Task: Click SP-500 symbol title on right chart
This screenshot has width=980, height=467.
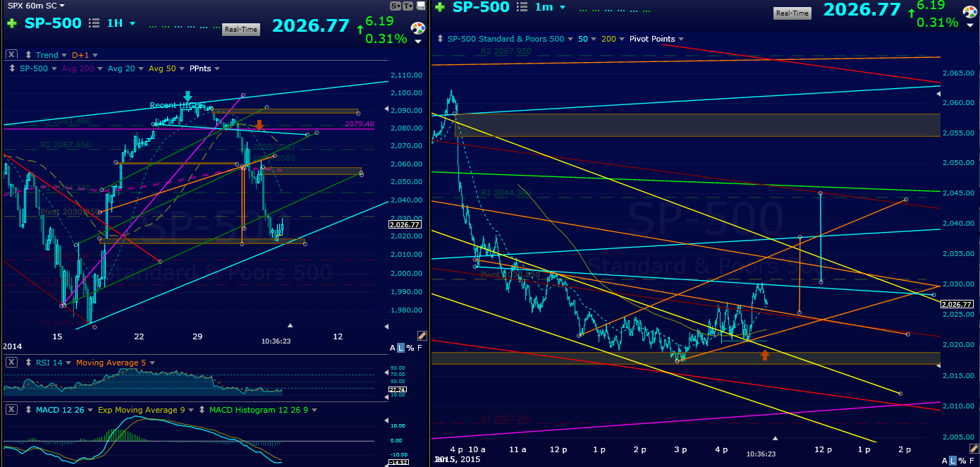Action: tap(481, 8)
